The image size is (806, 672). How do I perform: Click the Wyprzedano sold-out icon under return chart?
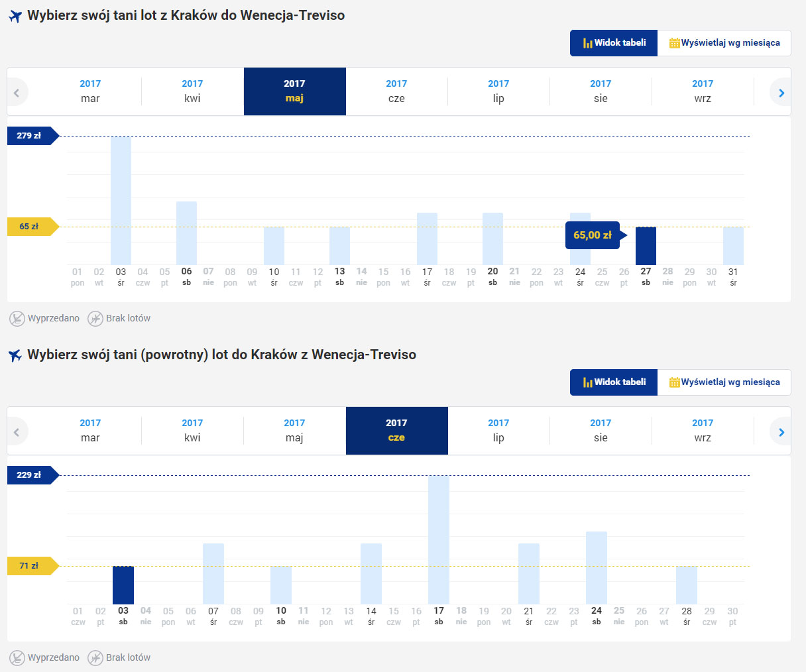pos(17,658)
